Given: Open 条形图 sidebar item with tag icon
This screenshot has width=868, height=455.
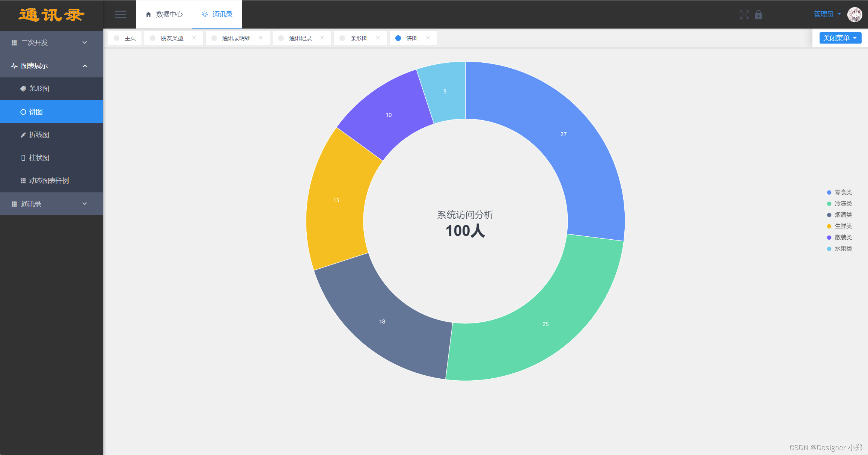Looking at the screenshot, I should (x=39, y=89).
